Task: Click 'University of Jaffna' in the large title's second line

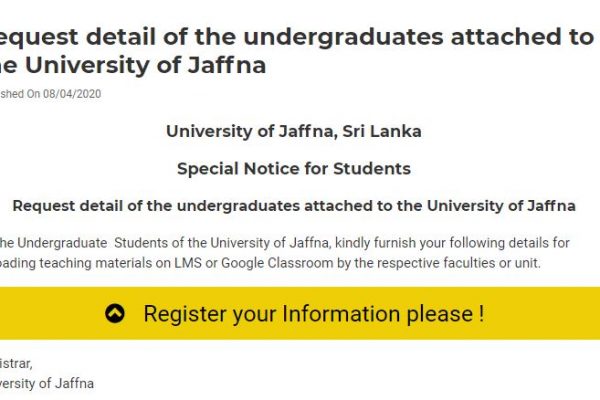Action: (146, 65)
